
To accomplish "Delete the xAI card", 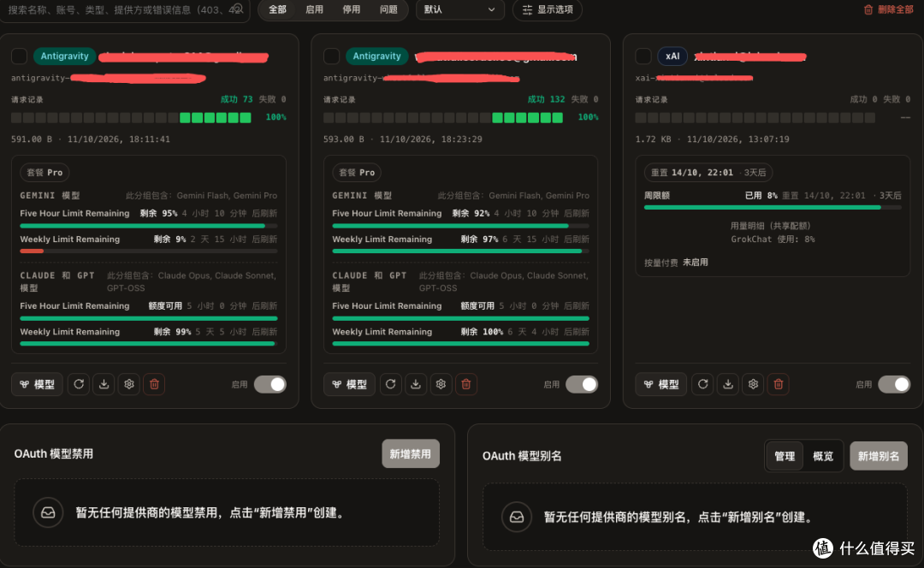I will point(779,384).
